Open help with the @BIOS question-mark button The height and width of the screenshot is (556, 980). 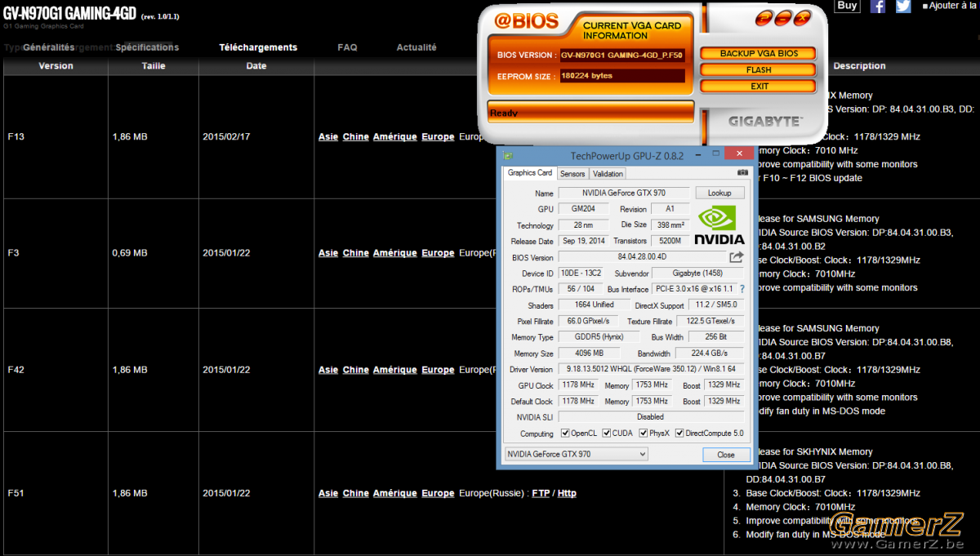pyautogui.click(x=765, y=18)
